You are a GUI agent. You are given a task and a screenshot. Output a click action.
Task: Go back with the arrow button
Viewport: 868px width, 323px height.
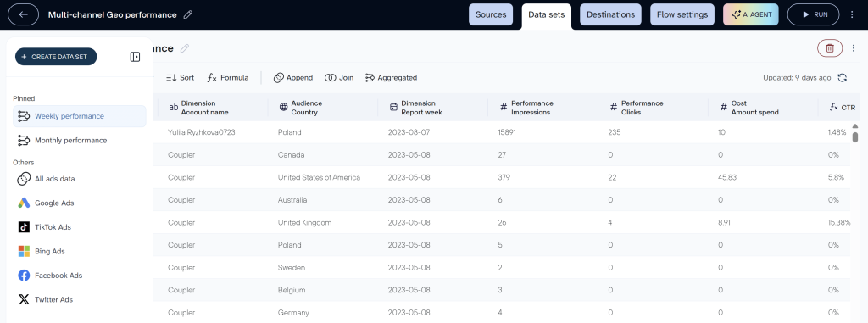click(23, 15)
